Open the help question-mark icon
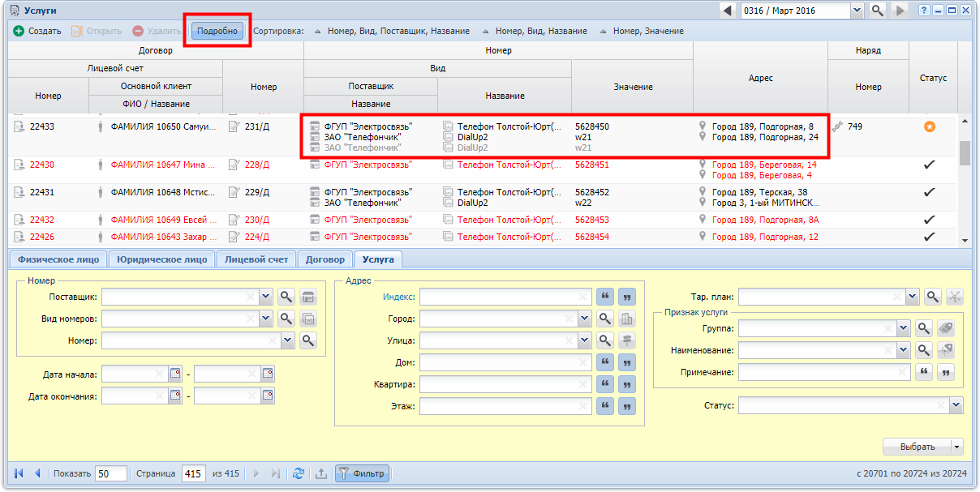 [x=924, y=11]
